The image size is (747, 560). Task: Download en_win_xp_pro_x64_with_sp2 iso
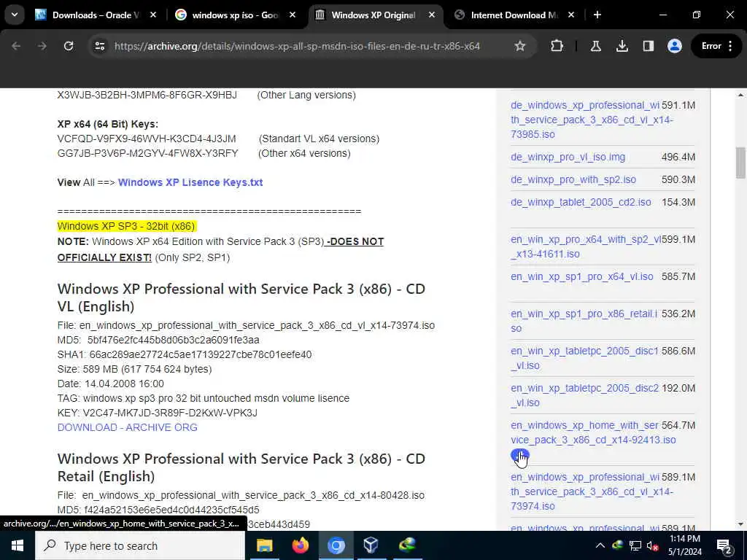click(586, 246)
